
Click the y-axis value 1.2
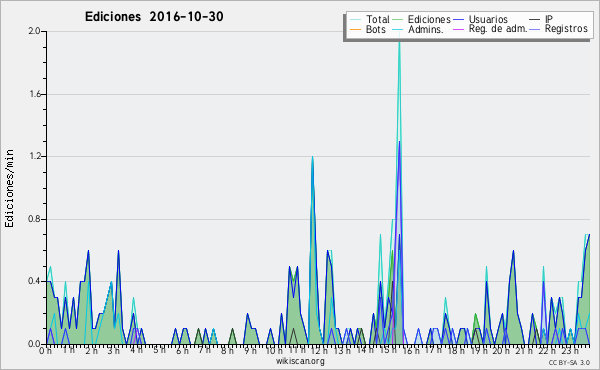pyautogui.click(x=34, y=156)
